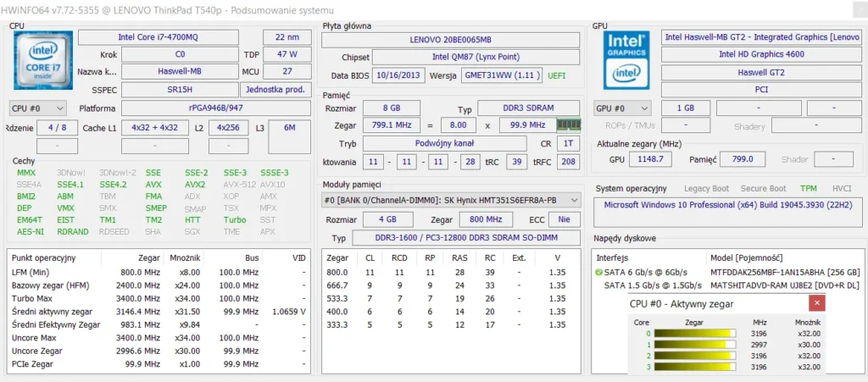The height and width of the screenshot is (382, 868).
Task: Click the Intel HD Graphics 4600 field
Action: 762,55
